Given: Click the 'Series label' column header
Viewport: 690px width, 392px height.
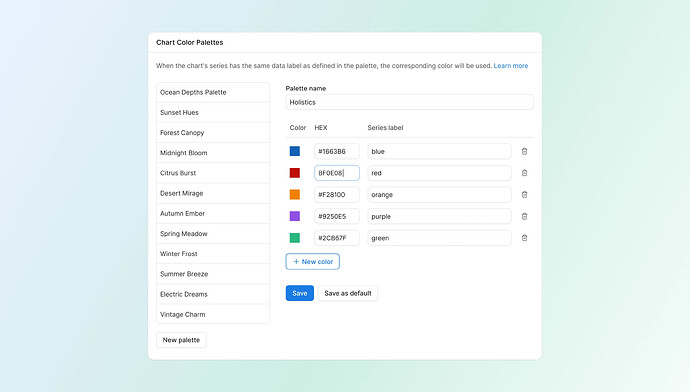Looking at the screenshot, I should [385, 128].
